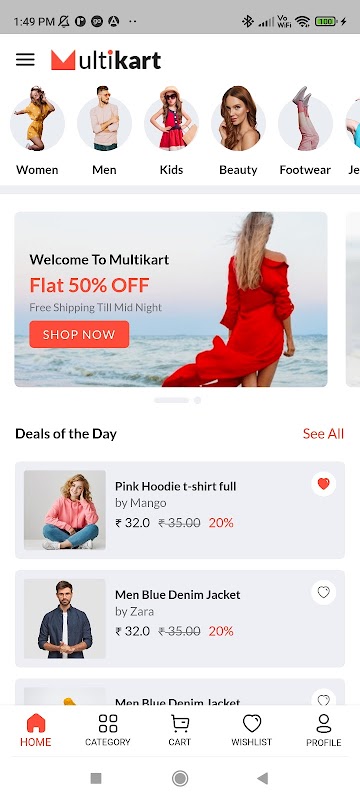
Task: Tap the Android back navigation triangle
Action: (262, 778)
